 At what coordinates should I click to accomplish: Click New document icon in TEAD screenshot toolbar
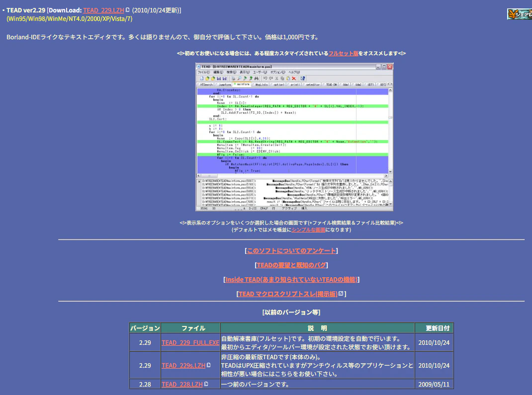tap(201, 79)
